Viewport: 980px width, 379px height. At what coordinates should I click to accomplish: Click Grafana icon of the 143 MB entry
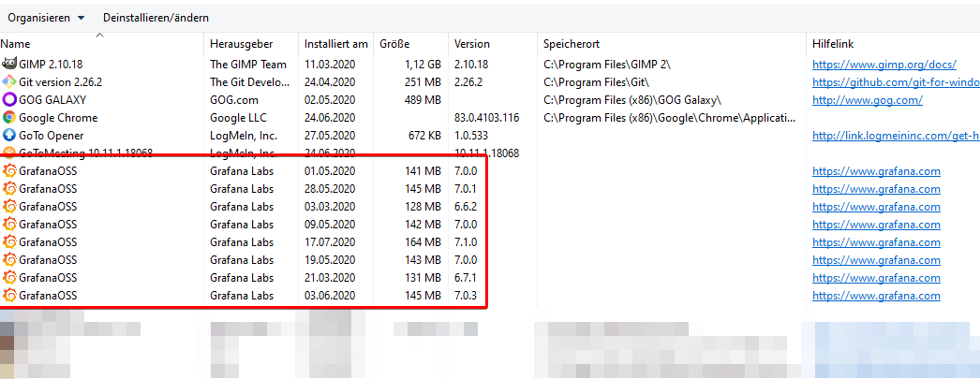point(8,259)
